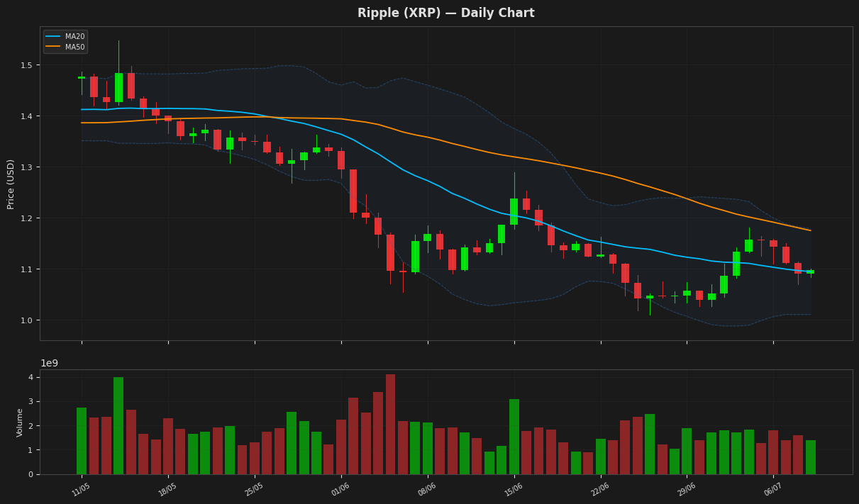Viewport: 859px width, 504px height.
Task: Click the blue MA20 line sample in legend
Action: click(x=54, y=36)
